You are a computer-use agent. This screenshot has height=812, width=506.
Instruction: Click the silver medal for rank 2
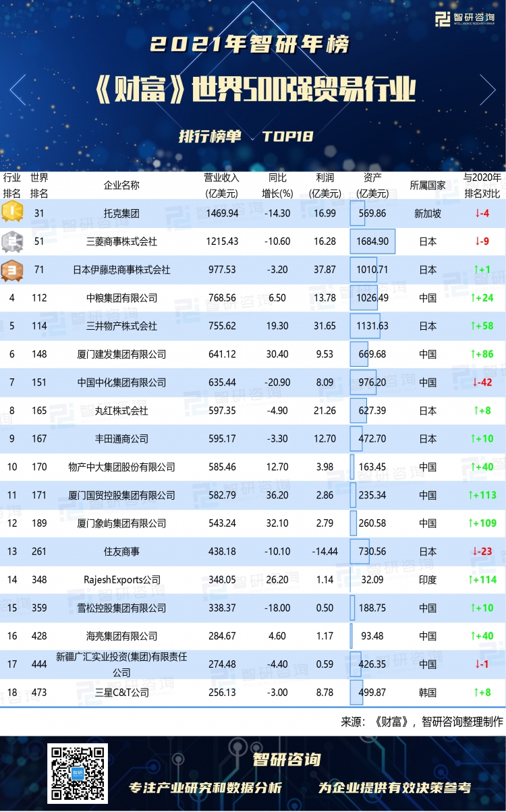click(x=12, y=241)
